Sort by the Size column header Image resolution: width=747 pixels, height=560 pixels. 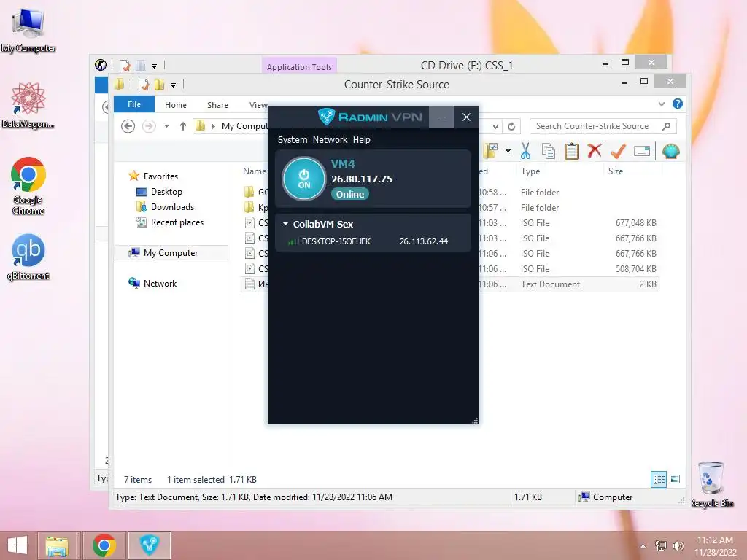click(x=616, y=171)
